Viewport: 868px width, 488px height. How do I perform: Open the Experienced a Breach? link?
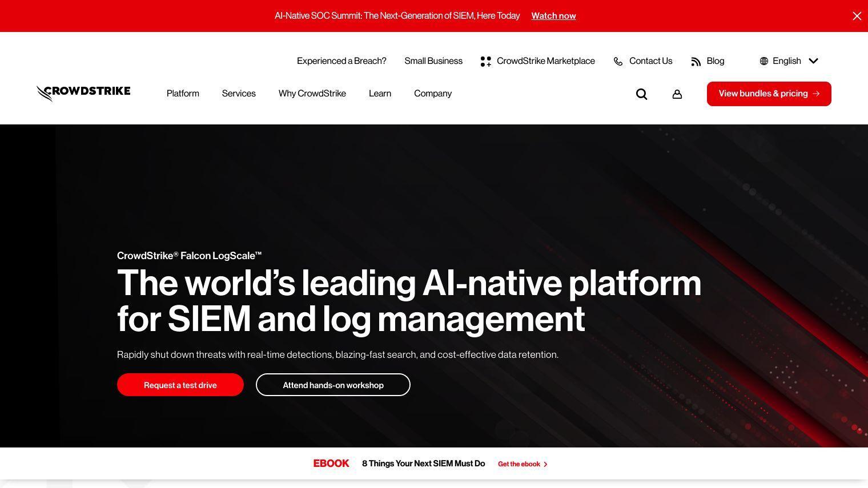click(341, 61)
